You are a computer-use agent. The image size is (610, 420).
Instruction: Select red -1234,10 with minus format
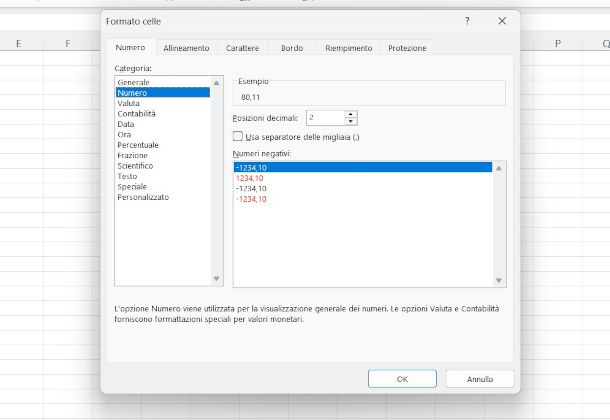tap(363, 199)
